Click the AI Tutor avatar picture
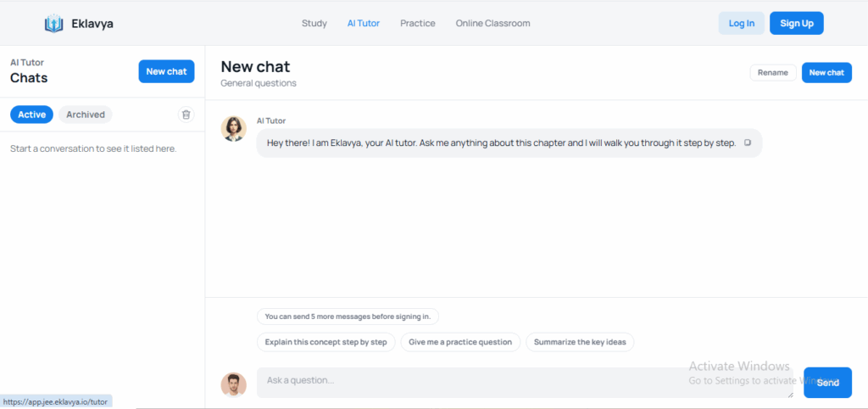The width and height of the screenshot is (868, 409). point(234,129)
